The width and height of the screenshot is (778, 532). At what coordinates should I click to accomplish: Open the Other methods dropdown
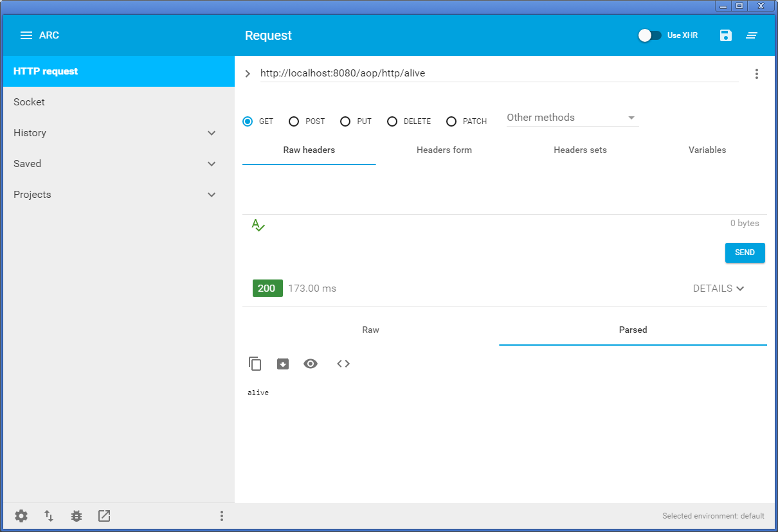[x=572, y=118]
